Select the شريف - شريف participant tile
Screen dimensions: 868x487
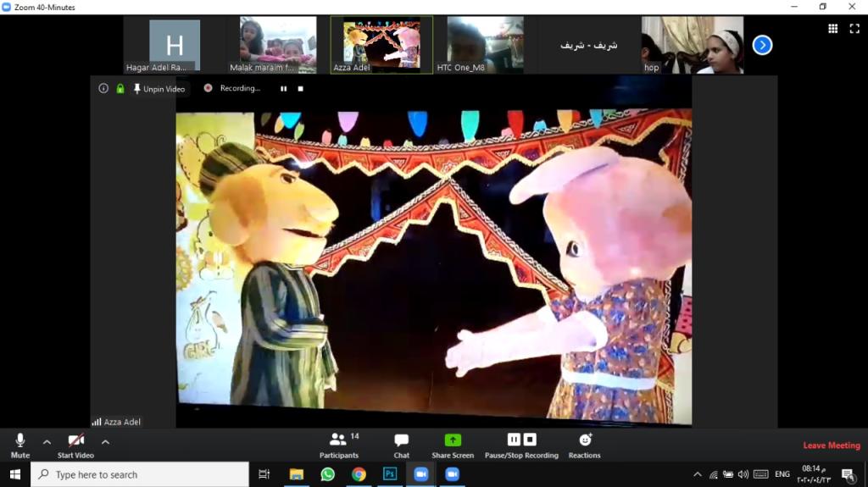[x=588, y=46]
